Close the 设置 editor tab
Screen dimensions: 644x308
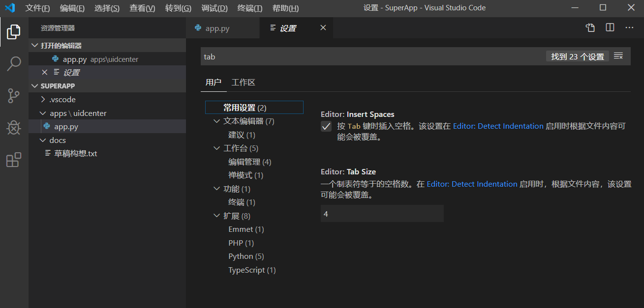[323, 28]
